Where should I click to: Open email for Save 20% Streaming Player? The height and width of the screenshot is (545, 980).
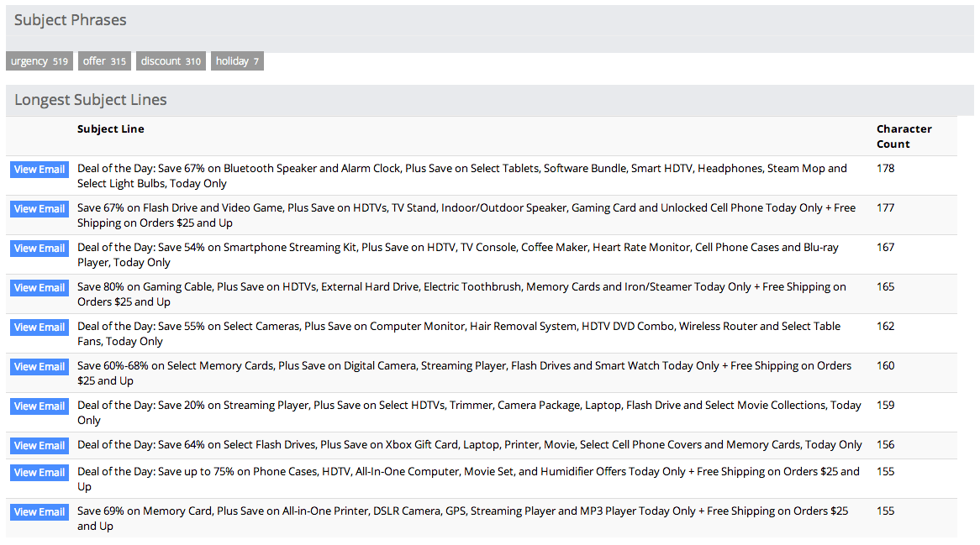click(40, 406)
